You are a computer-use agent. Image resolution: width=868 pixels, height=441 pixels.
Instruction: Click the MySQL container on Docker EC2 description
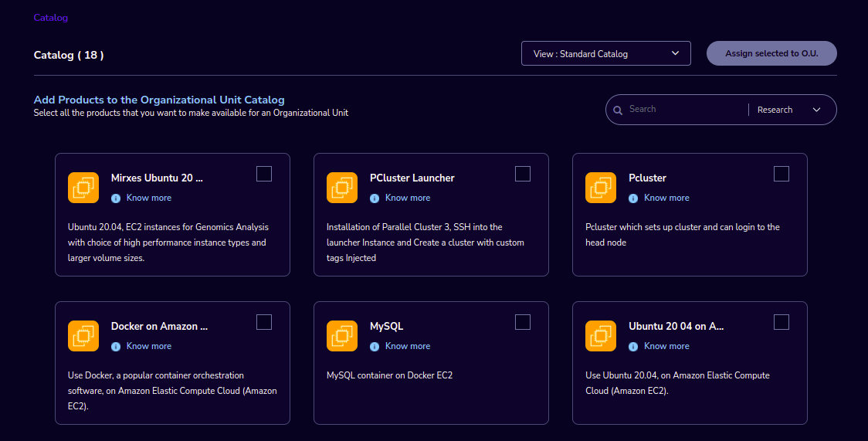click(390, 375)
